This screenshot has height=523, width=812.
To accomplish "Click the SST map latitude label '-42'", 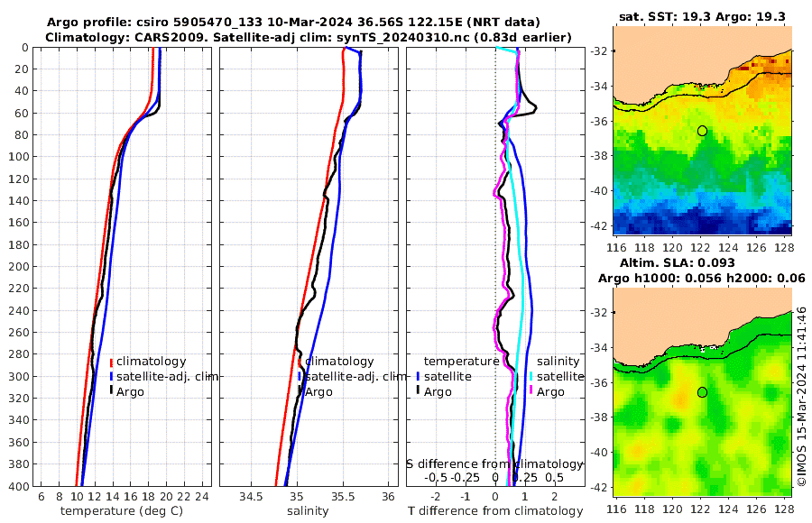I will click(601, 226).
